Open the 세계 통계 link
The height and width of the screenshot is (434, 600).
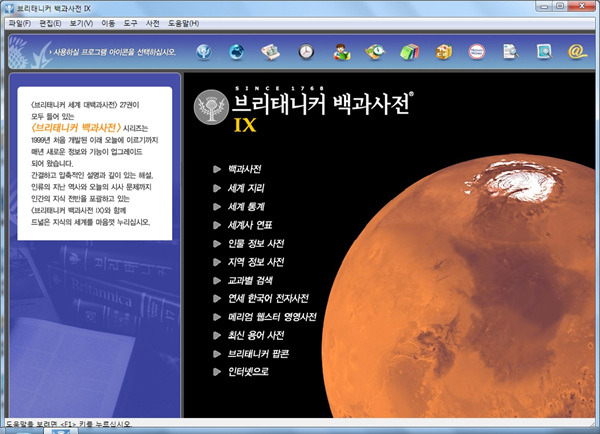(x=246, y=207)
